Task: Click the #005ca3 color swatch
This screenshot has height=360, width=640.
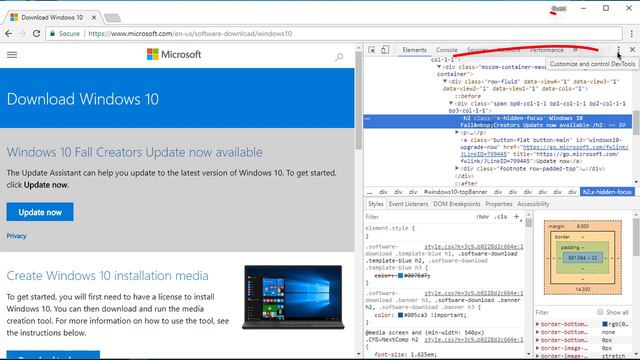Action: [400, 315]
